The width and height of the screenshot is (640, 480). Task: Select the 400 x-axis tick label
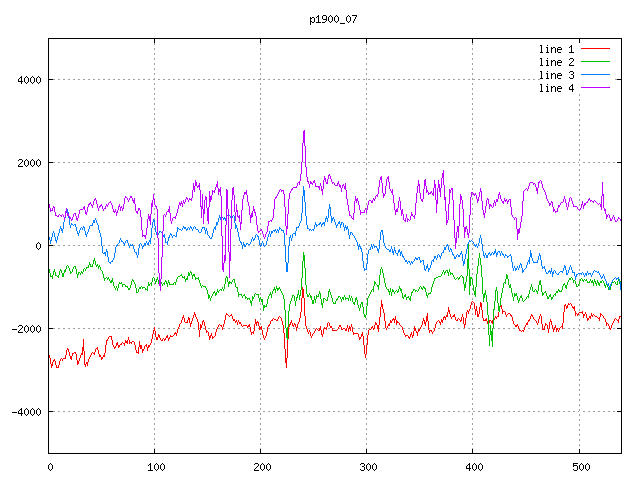pyautogui.click(x=473, y=466)
